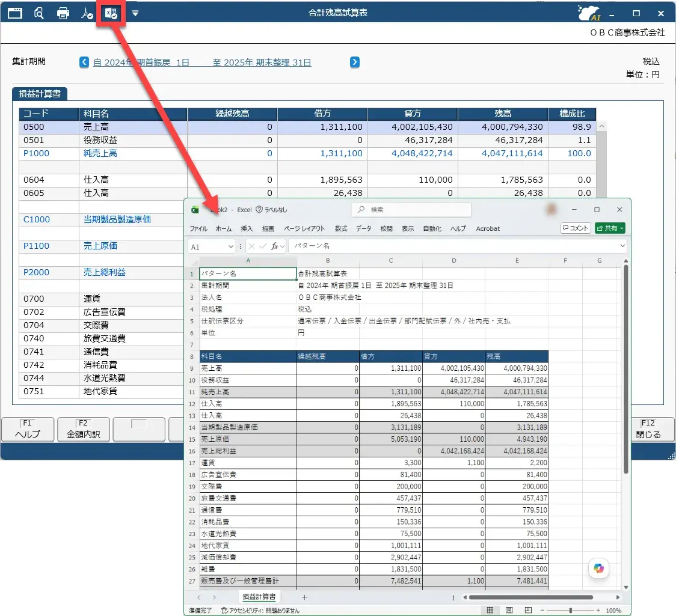Expand the Excel formula bar
Screen dimensions: 676x616
(x=622, y=246)
